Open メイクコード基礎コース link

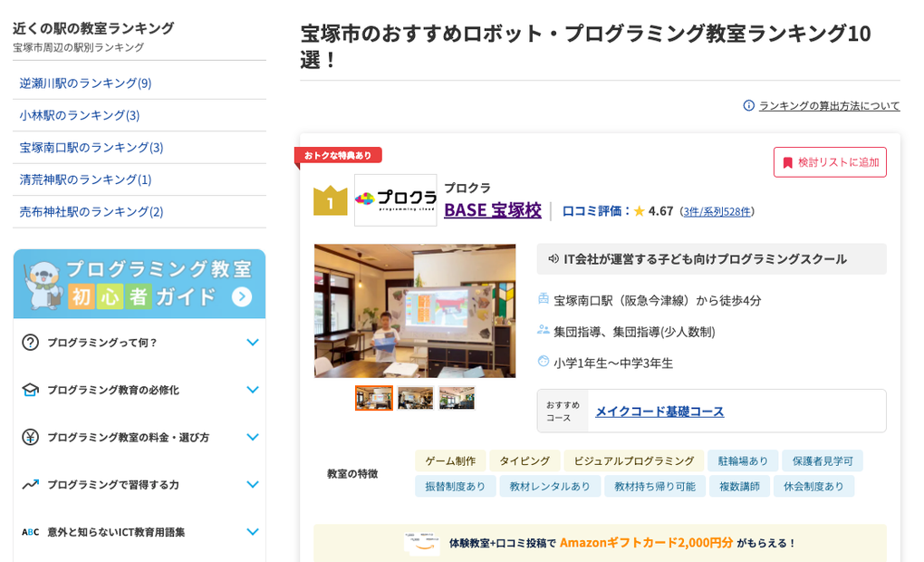(x=659, y=411)
